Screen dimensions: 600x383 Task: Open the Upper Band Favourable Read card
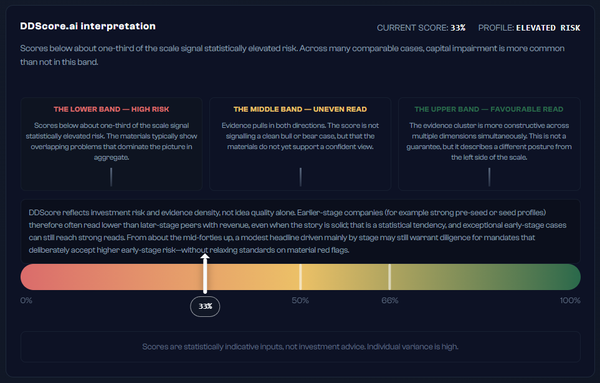tap(489, 144)
